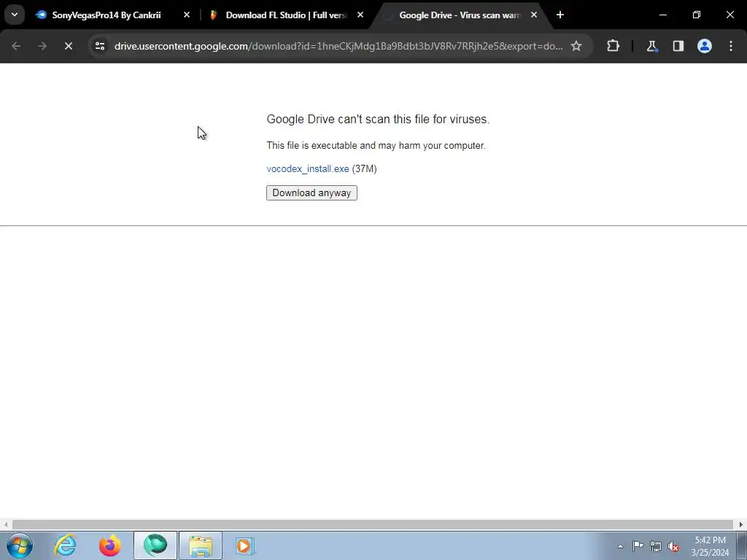Open a new browser tab
The height and width of the screenshot is (560, 747).
[x=560, y=15]
